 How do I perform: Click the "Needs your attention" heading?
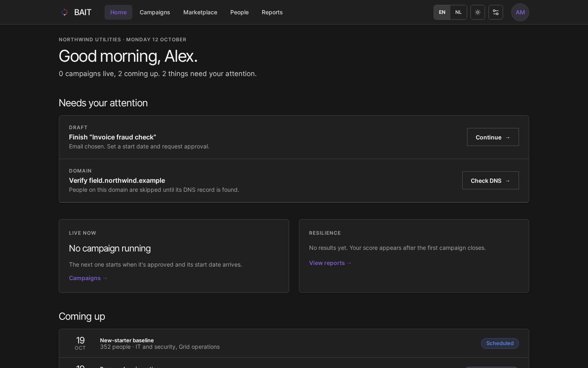point(103,103)
